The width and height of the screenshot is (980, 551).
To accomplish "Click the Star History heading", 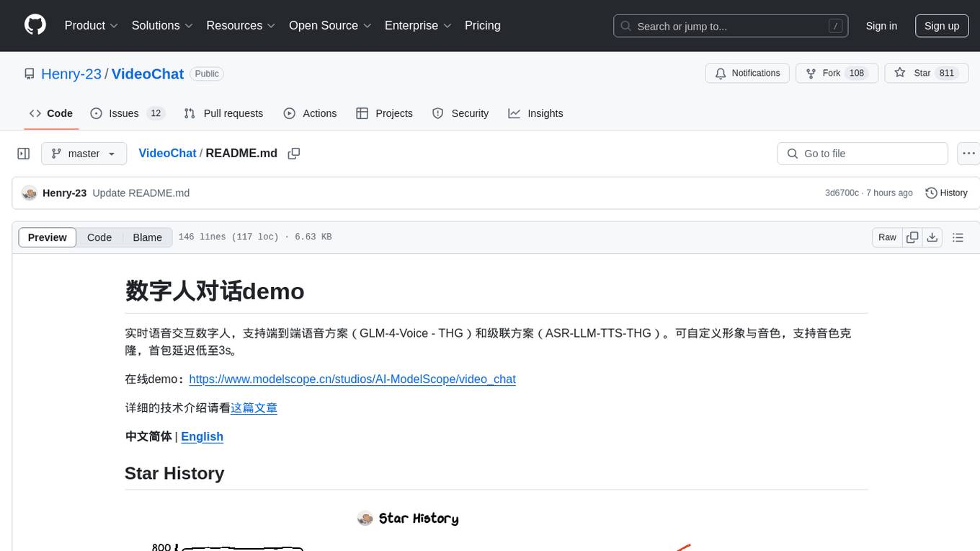I will (174, 473).
